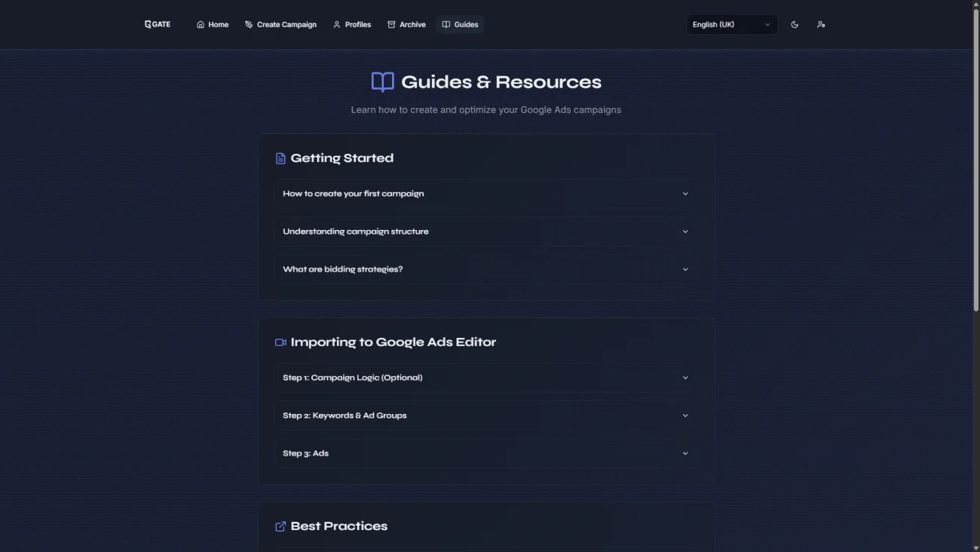Expand What are bidding strategies?

coord(485,269)
